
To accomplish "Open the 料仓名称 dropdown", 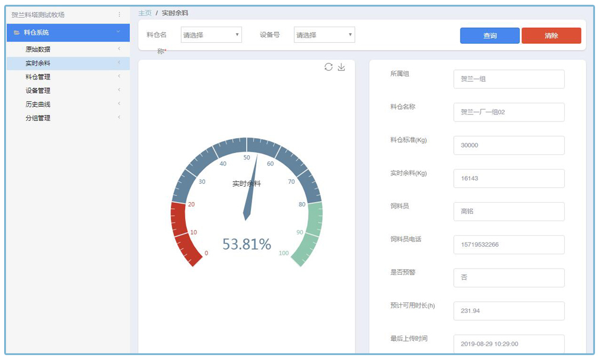I will (x=211, y=35).
